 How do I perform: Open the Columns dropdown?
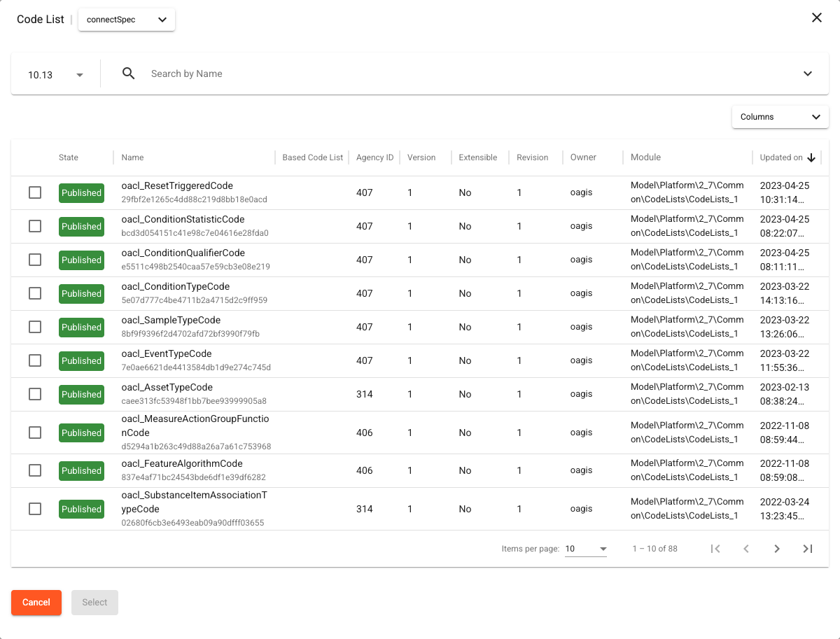[x=780, y=117]
